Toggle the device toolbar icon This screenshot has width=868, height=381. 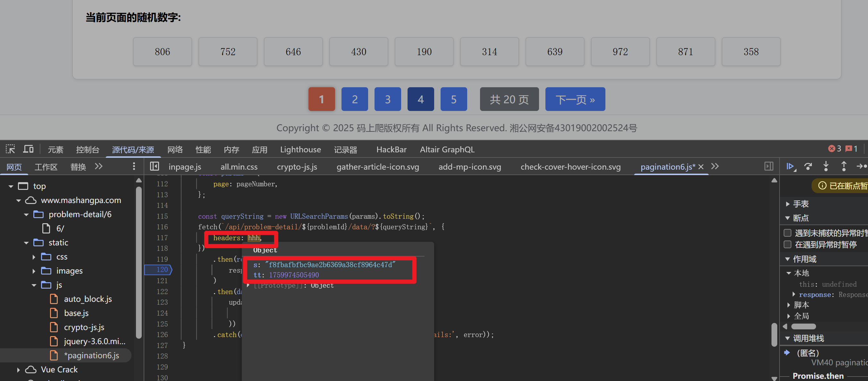[x=28, y=149]
